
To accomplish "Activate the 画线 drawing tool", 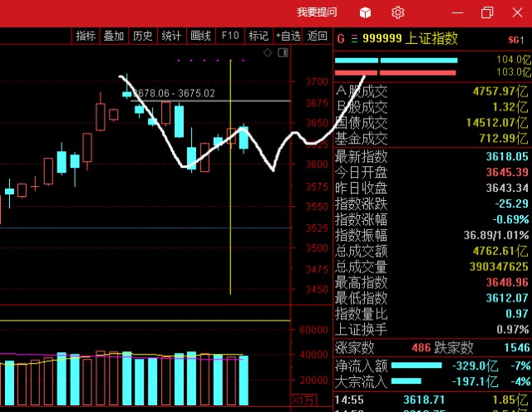I will 200,36.
